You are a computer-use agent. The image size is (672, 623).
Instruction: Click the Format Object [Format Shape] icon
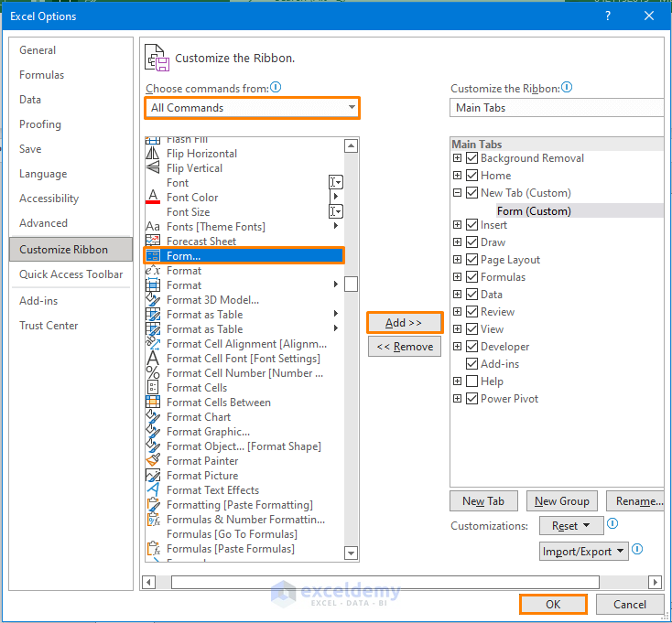point(153,446)
